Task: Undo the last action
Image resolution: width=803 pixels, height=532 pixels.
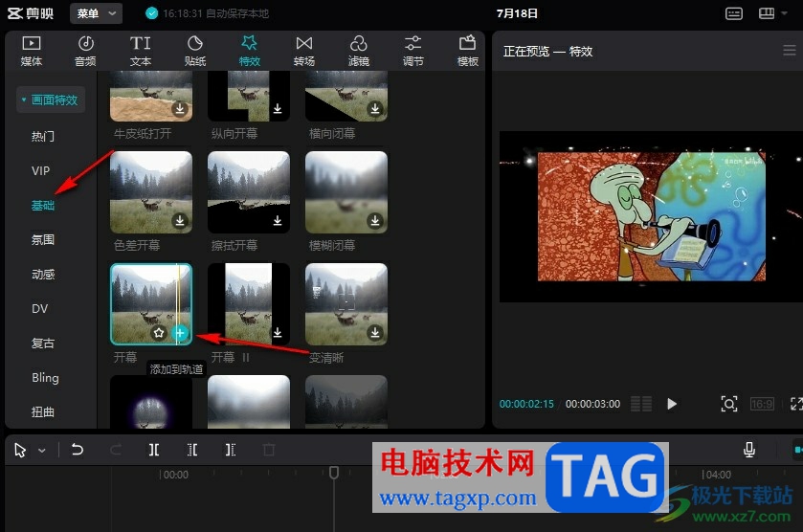Action: tap(78, 450)
